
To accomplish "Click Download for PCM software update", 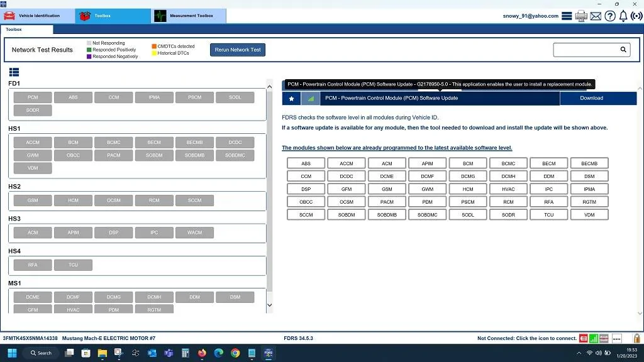I will click(598, 98).
